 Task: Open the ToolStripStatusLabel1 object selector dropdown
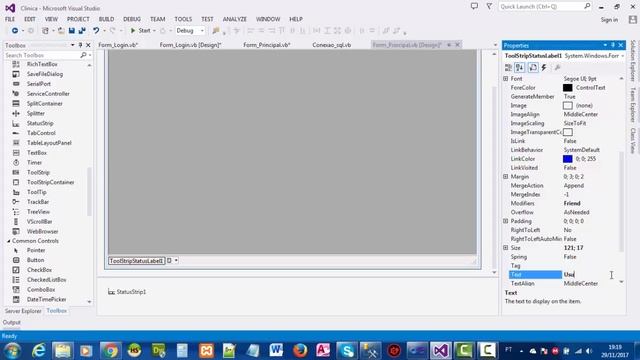tap(622, 56)
